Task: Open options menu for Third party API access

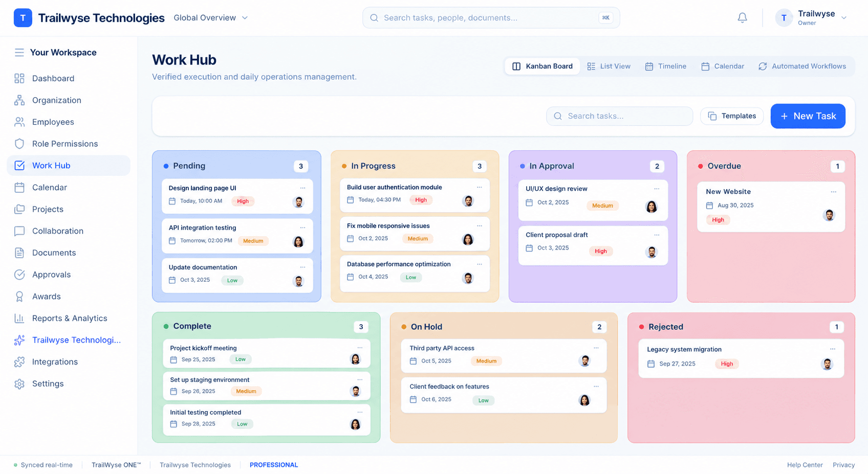Action: pyautogui.click(x=596, y=348)
